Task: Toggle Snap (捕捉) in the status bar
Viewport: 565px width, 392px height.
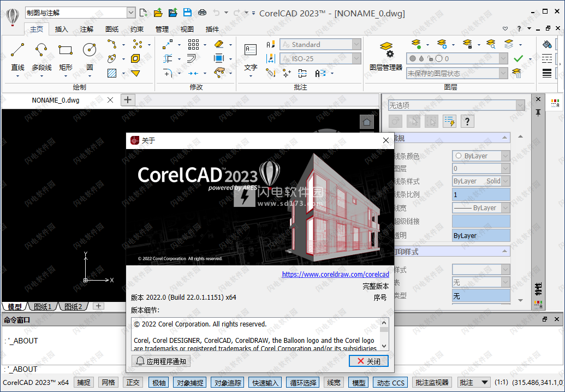Action: [x=84, y=383]
